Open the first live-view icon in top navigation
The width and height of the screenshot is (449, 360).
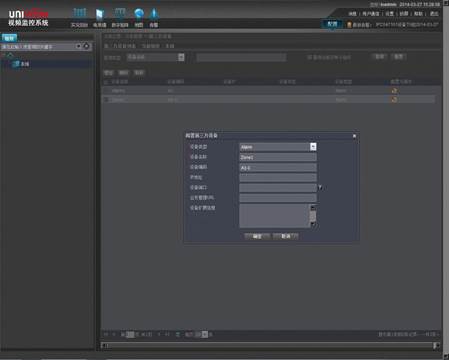(79, 13)
